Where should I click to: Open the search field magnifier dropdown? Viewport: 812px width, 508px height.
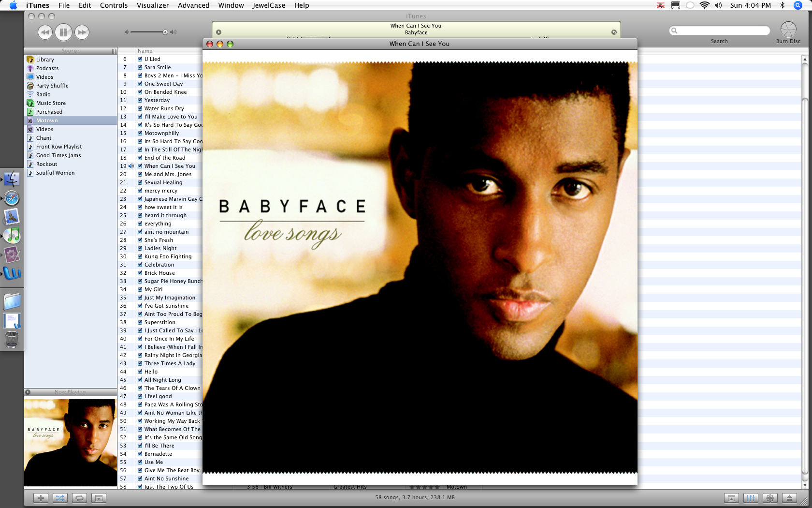[x=675, y=30]
